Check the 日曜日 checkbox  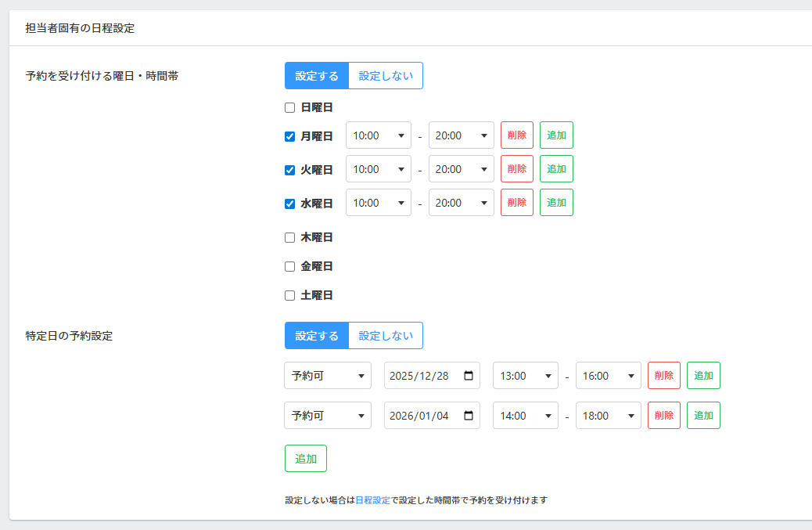point(289,107)
